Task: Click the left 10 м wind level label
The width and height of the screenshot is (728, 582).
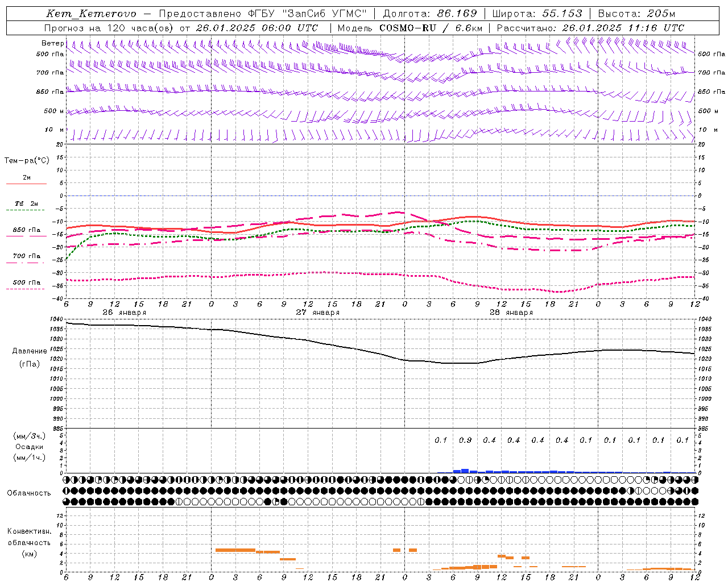Action: pyautogui.click(x=54, y=130)
